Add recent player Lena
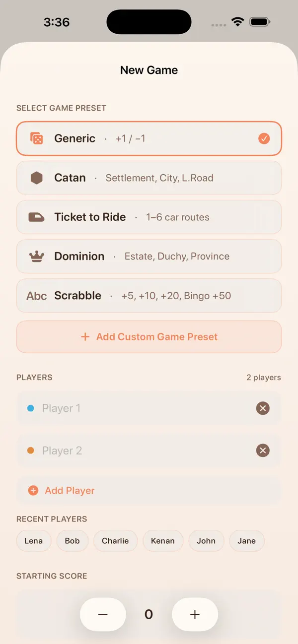The width and height of the screenshot is (298, 644). [x=34, y=541]
